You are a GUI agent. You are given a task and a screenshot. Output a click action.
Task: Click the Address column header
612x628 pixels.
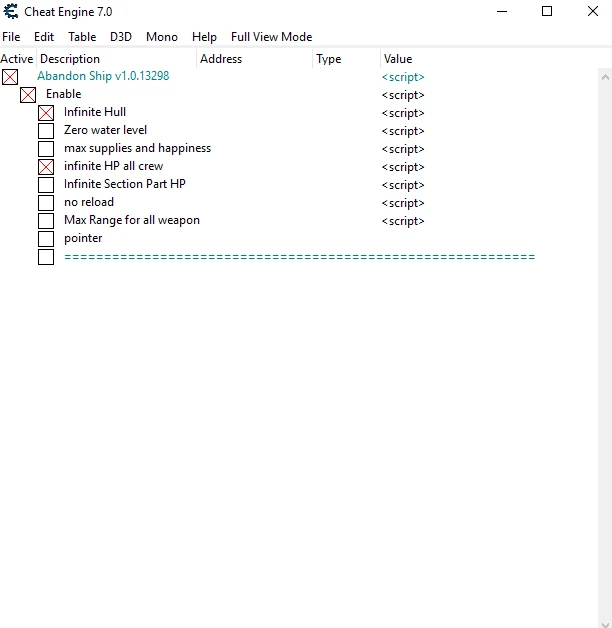254,59
